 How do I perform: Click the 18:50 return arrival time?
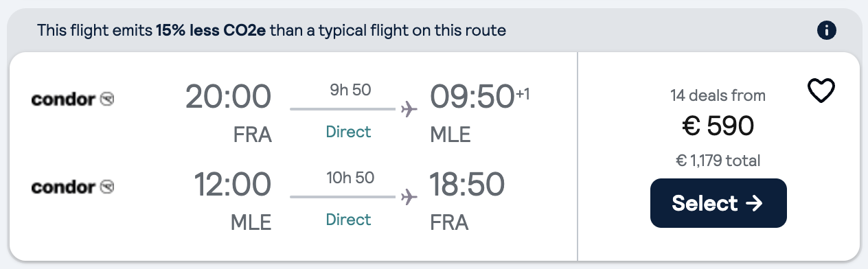coord(468,185)
